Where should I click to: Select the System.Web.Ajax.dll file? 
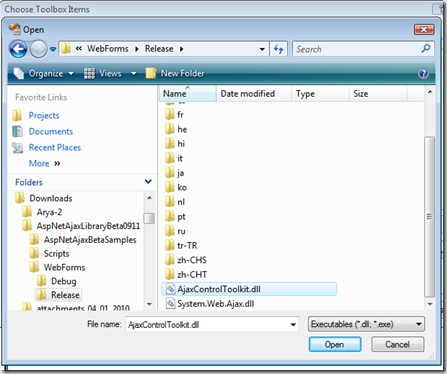215,304
